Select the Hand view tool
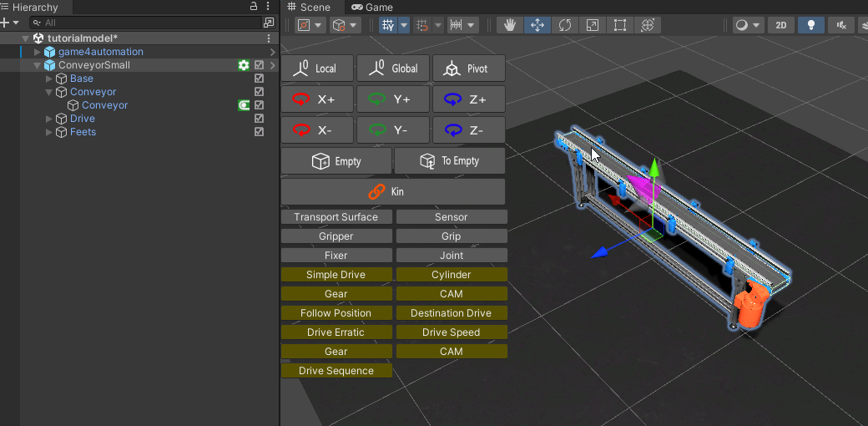Screen dimensions: 868x426 click(510, 25)
